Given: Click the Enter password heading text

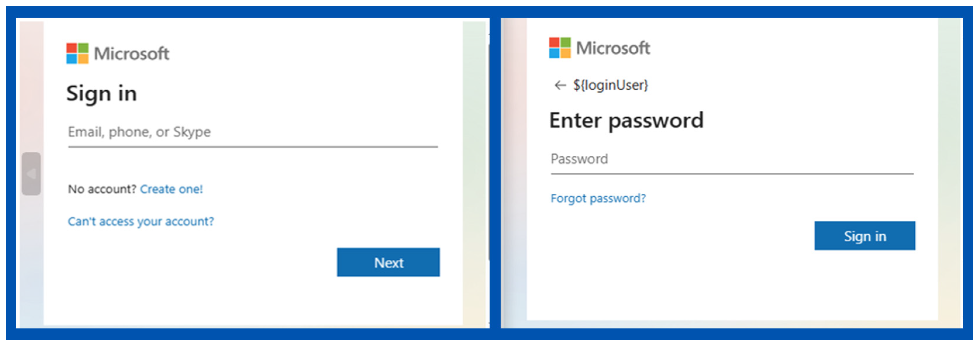Looking at the screenshot, I should pos(626,120).
